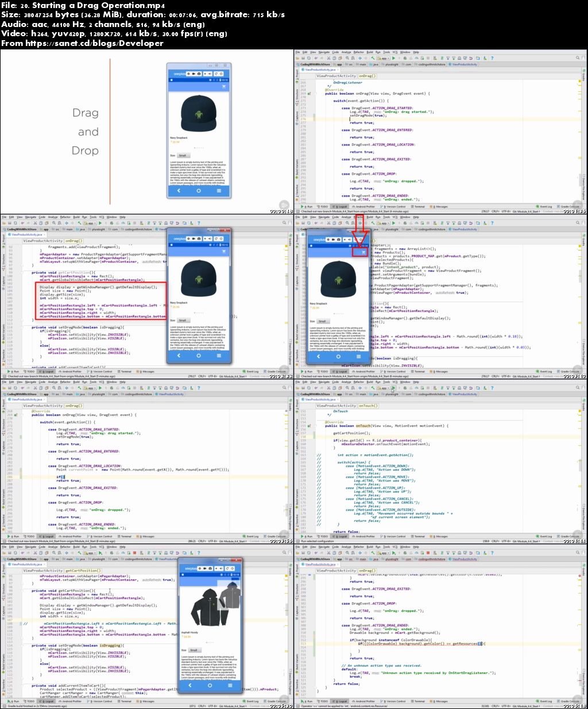
Task: Open VCS menu in the 00:01:36 frame
Action: pyautogui.click(x=395, y=52)
